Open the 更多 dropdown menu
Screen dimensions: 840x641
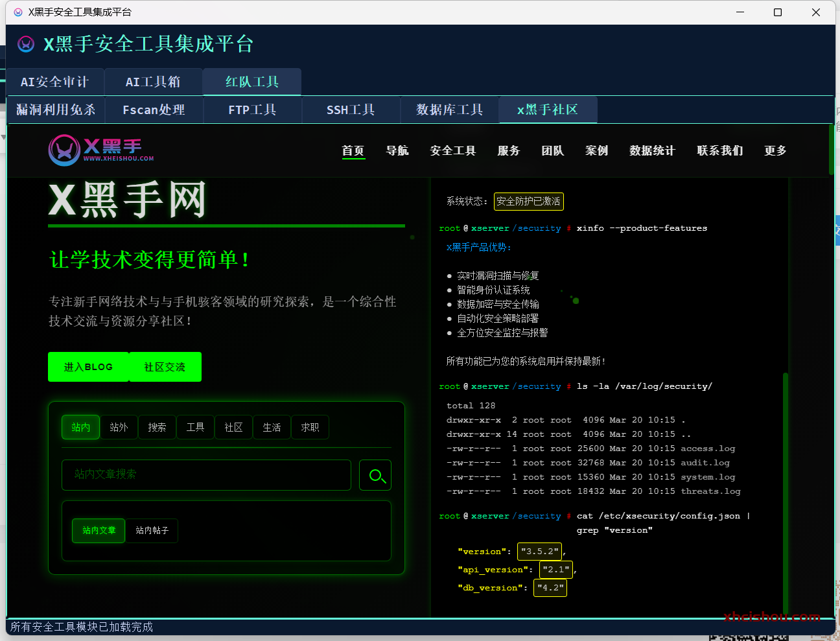point(775,150)
